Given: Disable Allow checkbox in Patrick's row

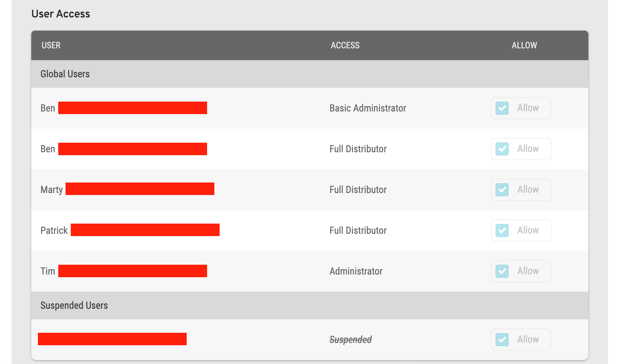Looking at the screenshot, I should pyautogui.click(x=502, y=231).
